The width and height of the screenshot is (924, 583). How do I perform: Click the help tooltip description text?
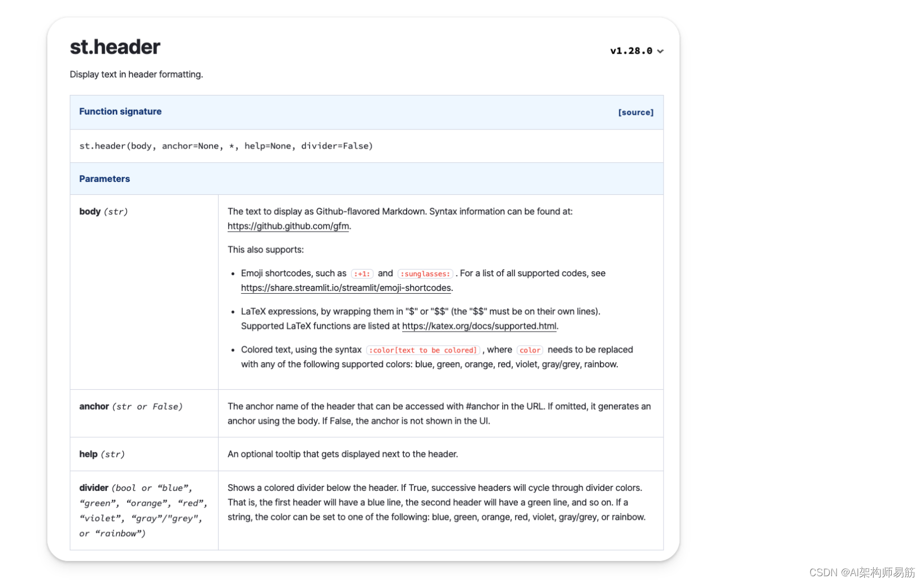343,454
